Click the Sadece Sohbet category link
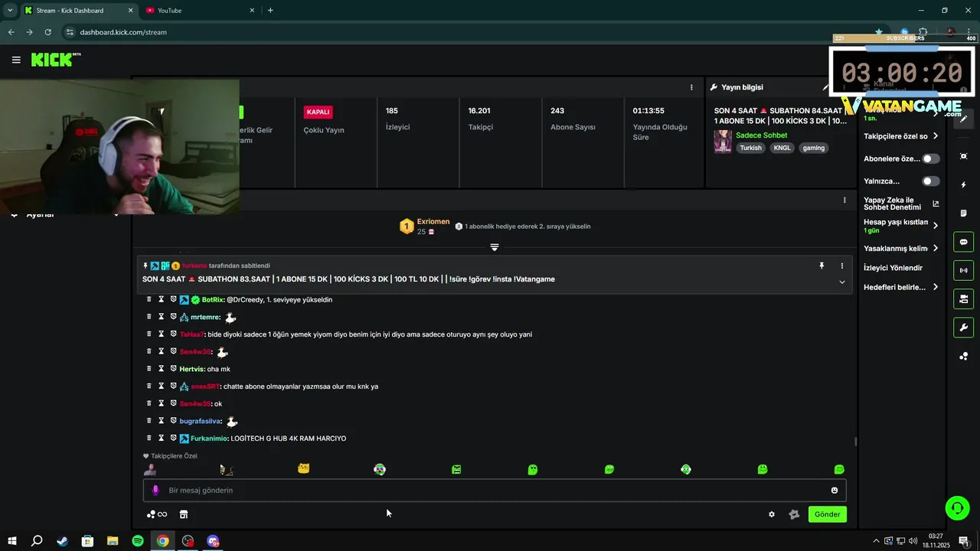980x551 pixels. [761, 135]
